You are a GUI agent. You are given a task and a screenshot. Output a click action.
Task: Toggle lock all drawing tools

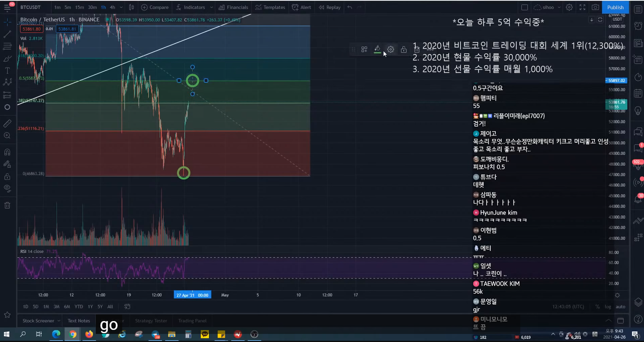pos(7,177)
